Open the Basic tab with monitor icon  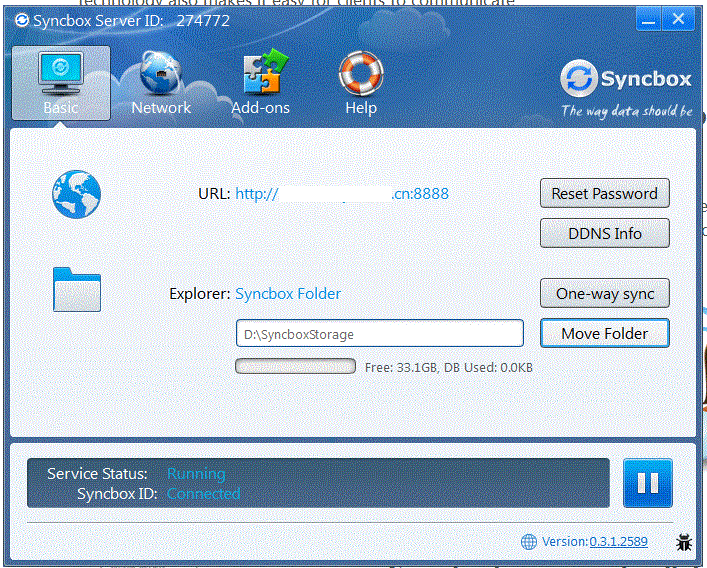[61, 84]
